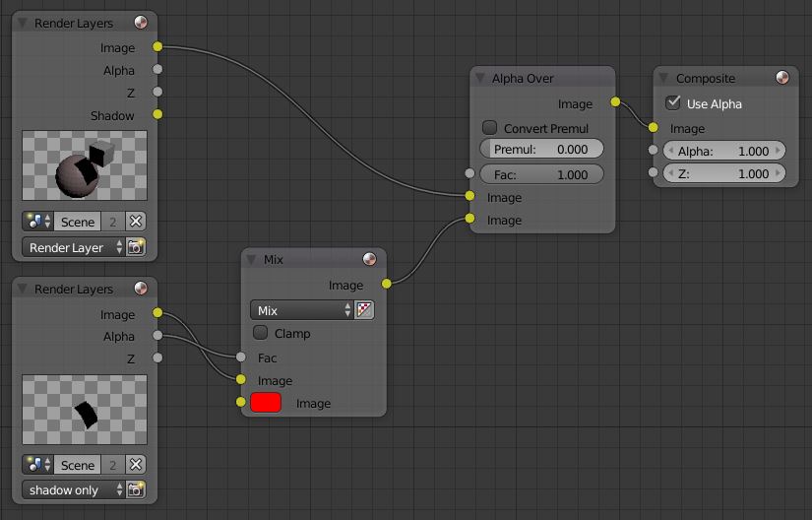The width and height of the screenshot is (812, 520).
Task: Unlink scene with X in bottom Render Layers node
Action: 136,465
